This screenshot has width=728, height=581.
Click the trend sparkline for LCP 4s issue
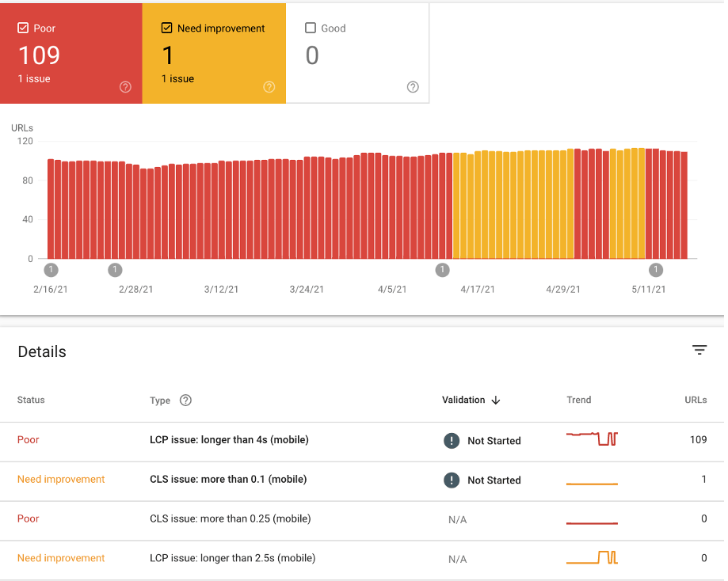592,437
